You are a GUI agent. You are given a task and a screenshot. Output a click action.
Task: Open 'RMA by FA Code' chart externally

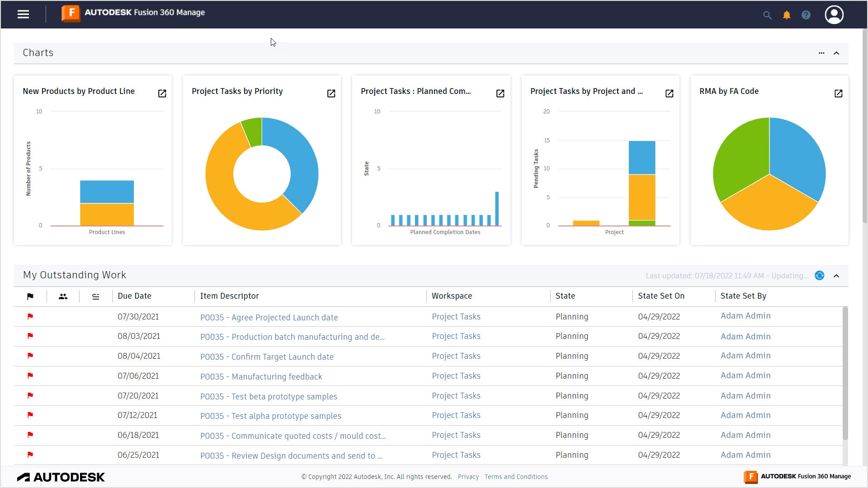(x=839, y=94)
